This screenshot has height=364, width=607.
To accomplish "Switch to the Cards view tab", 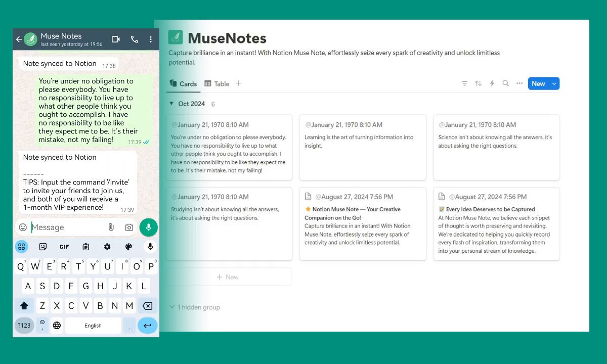I will [x=184, y=84].
